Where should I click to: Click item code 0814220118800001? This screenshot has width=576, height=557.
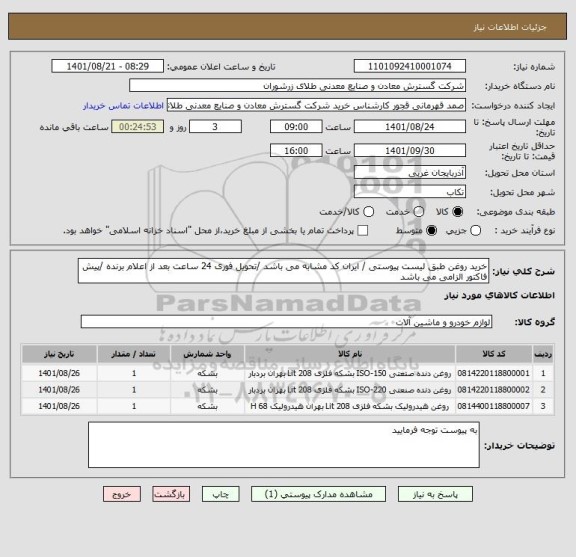(x=494, y=373)
